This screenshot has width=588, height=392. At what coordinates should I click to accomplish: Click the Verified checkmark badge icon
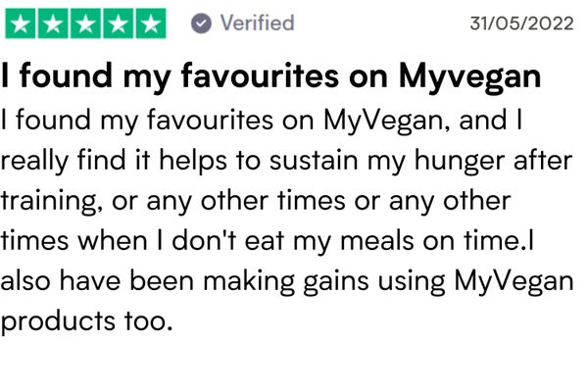coord(201,24)
